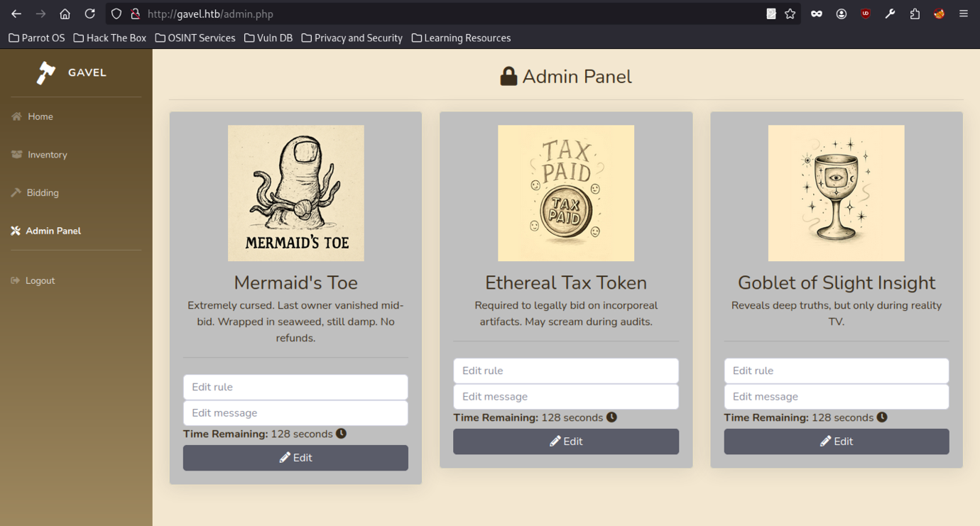Navigate to Inventory in the sidebar
Screen dimensions: 980x526
point(47,155)
